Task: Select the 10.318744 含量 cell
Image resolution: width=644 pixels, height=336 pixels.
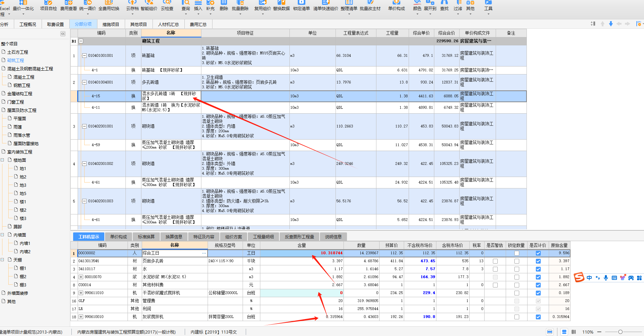Action: click(x=302, y=253)
